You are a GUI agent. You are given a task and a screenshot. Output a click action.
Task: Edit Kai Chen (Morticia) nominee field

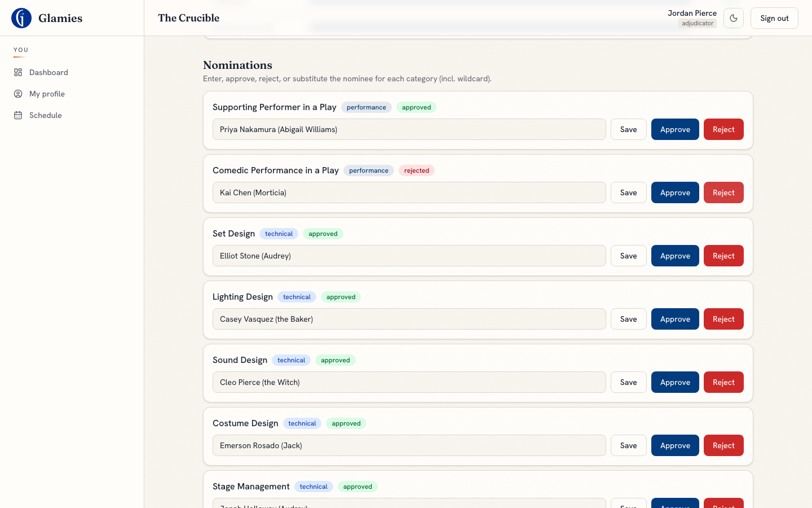pyautogui.click(x=409, y=192)
